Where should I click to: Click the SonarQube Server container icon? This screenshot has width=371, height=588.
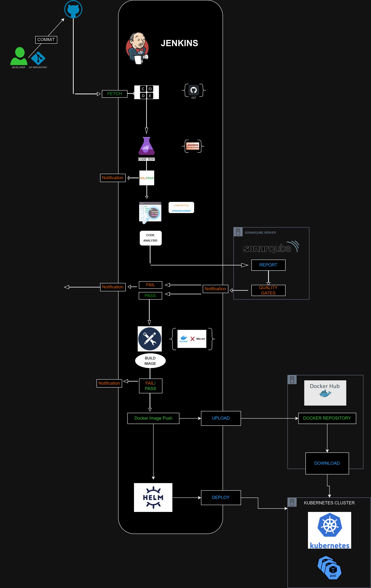click(x=238, y=232)
